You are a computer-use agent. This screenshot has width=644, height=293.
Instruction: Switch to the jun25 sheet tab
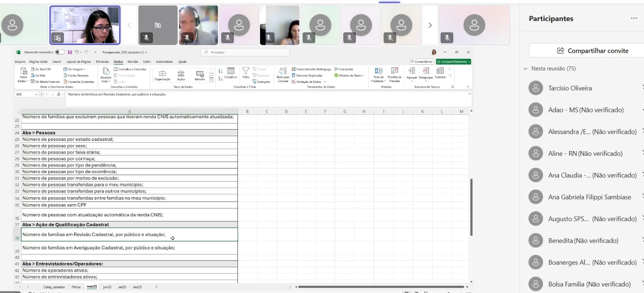(x=107, y=287)
